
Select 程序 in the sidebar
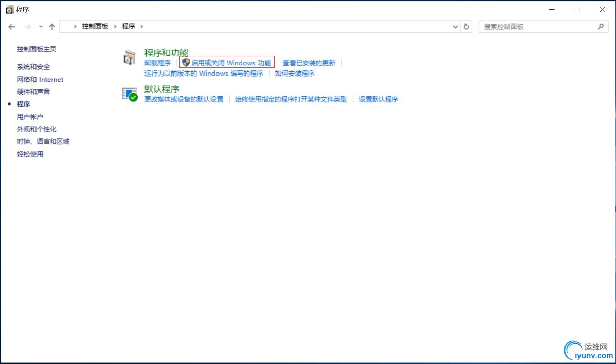(x=23, y=104)
